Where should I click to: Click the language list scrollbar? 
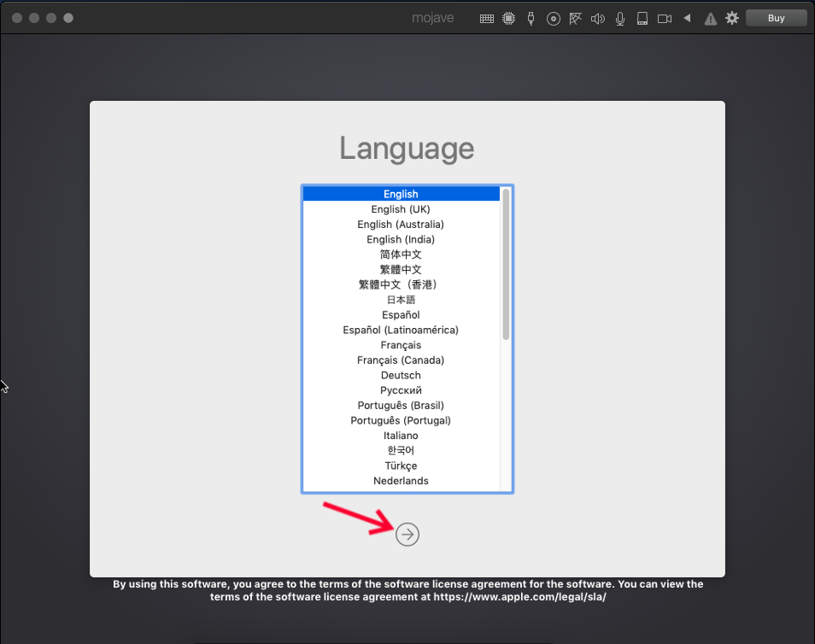506,265
